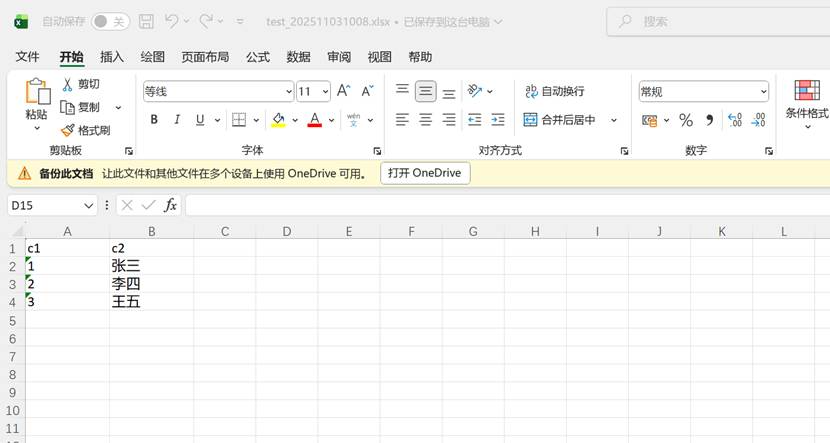Toggle bold formatting
830x443 pixels.
point(154,120)
